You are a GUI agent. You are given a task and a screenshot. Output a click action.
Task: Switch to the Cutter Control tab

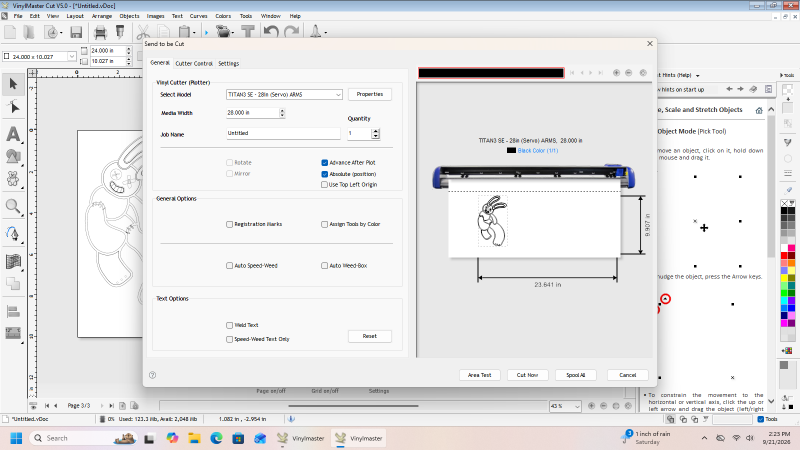coord(194,64)
